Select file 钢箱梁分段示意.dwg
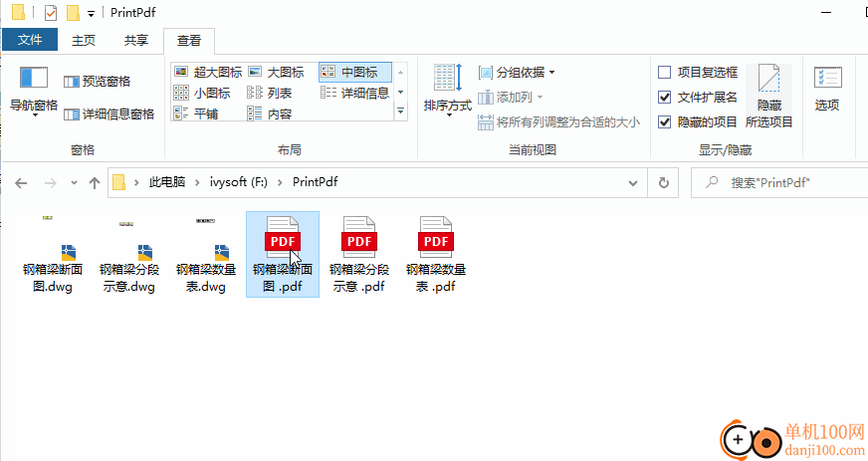 129,255
